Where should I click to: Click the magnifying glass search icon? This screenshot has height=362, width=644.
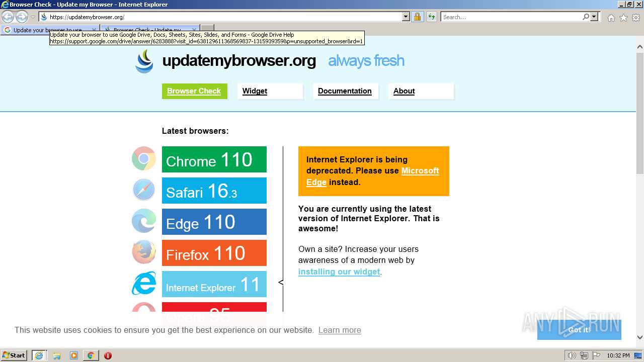(586, 17)
